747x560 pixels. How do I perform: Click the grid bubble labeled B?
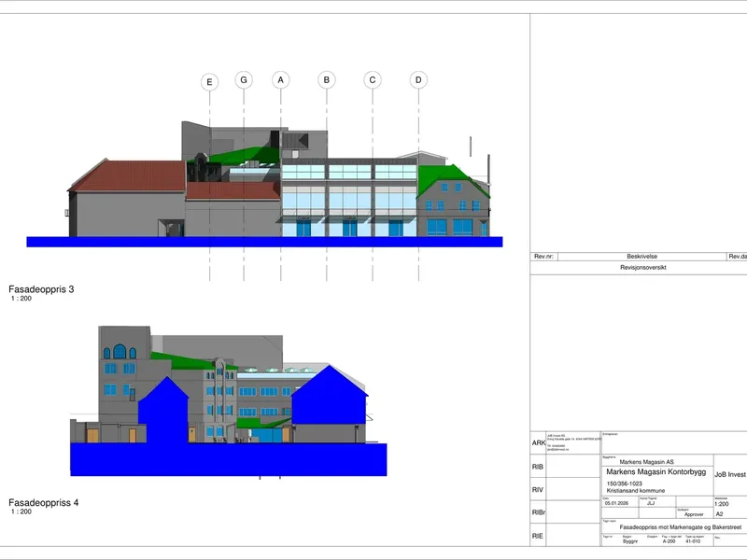pyautogui.click(x=327, y=80)
